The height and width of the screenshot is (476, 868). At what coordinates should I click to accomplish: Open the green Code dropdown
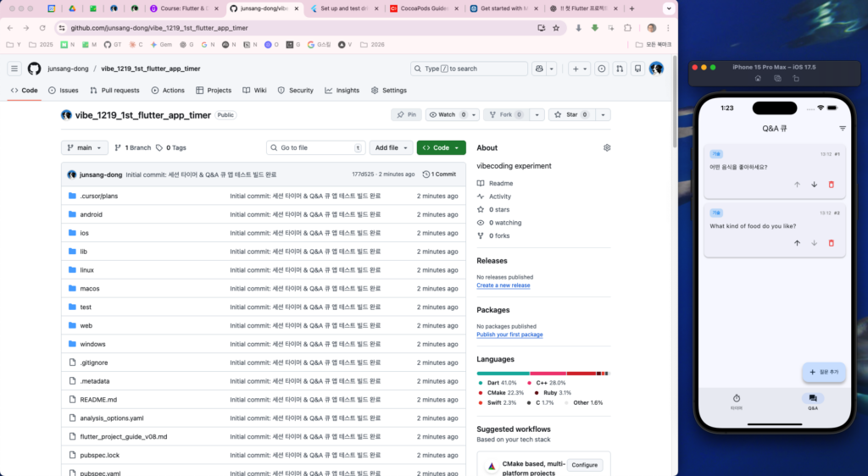coord(441,147)
